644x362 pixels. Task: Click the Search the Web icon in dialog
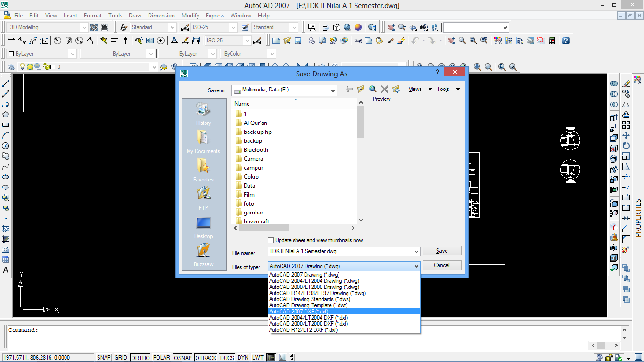click(x=372, y=89)
